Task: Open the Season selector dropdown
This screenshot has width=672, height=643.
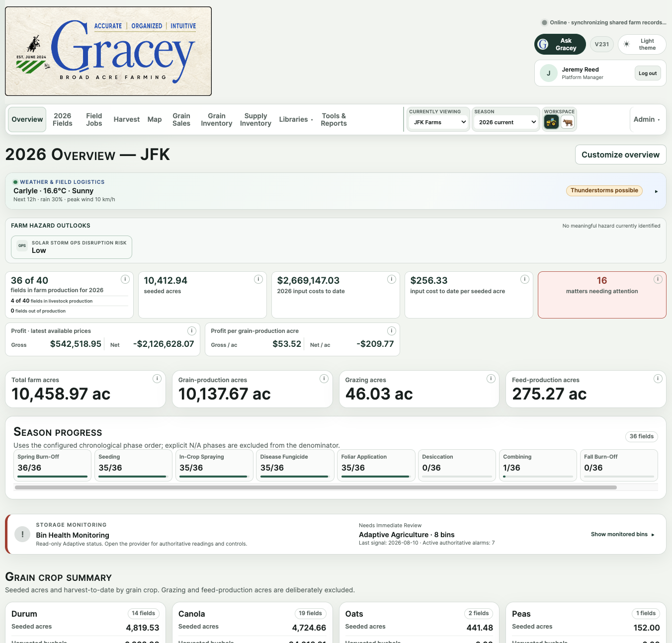Action: click(x=506, y=122)
